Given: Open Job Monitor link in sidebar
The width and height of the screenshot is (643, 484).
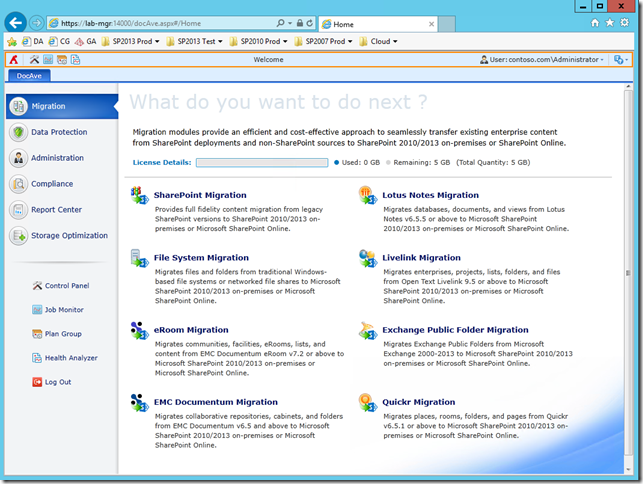Looking at the screenshot, I should pos(58,310).
